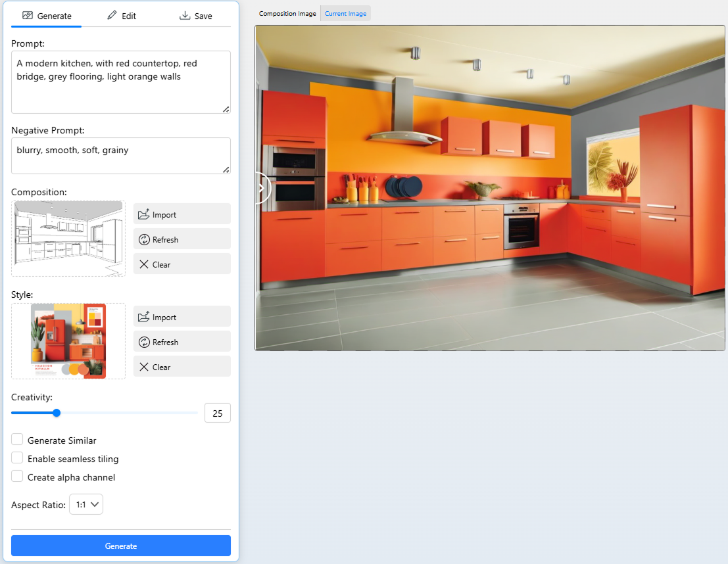Click the Clear X icon for Composition
The width and height of the screenshot is (728, 564).
click(x=144, y=264)
